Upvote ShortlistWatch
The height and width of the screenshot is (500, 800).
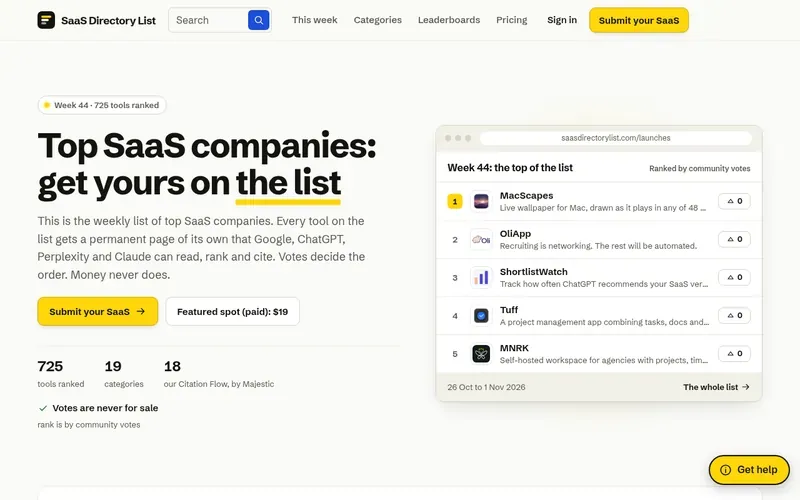[734, 277]
